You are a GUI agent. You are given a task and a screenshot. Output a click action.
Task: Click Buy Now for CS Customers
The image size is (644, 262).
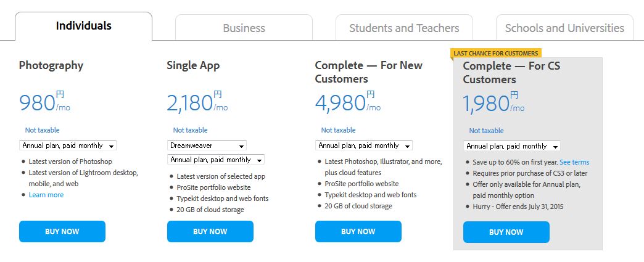pos(506,232)
